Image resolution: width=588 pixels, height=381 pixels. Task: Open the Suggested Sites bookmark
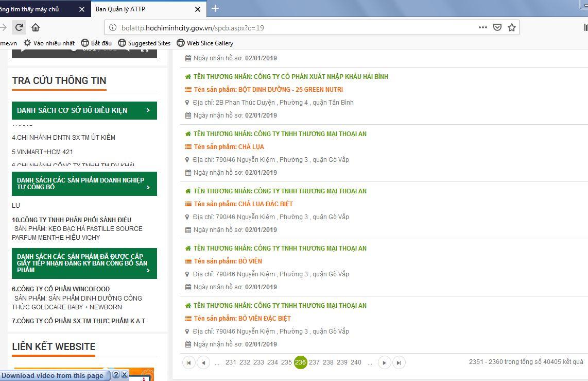pos(144,43)
